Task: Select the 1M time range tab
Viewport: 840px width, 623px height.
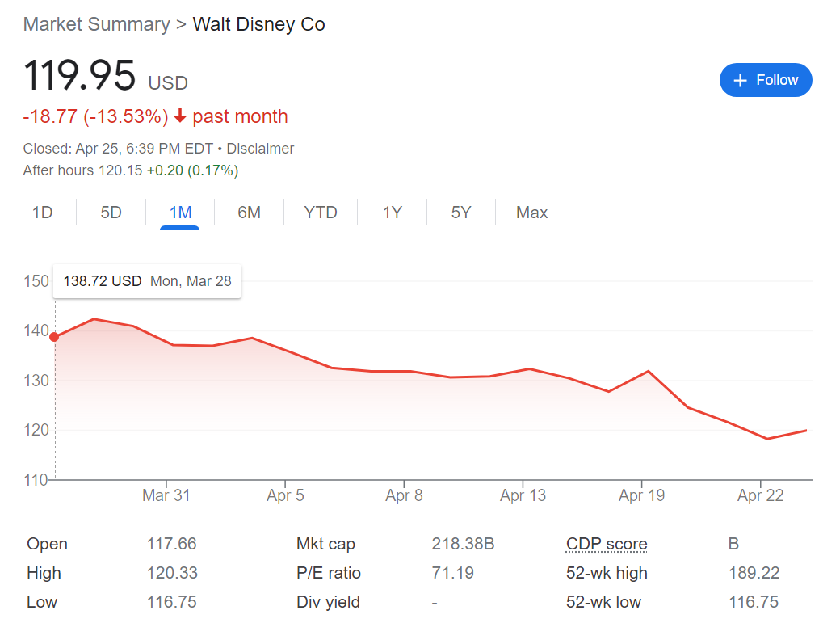Action: 180,213
